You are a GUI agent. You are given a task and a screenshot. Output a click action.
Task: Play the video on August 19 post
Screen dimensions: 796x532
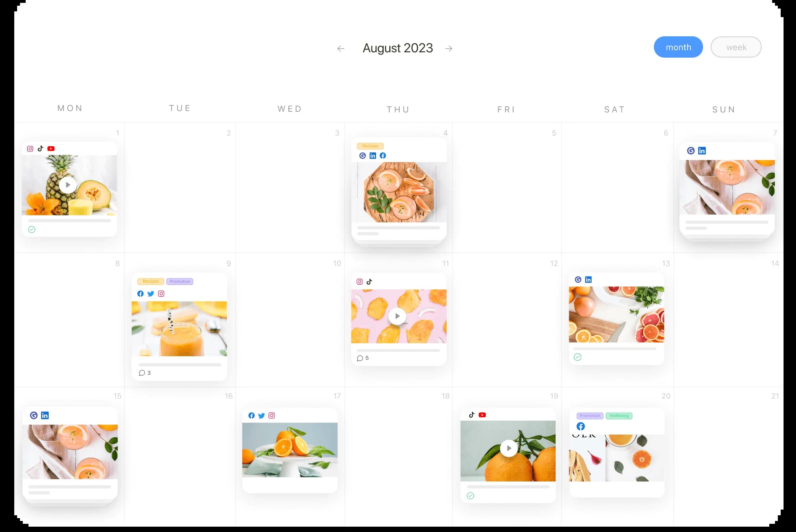click(509, 448)
